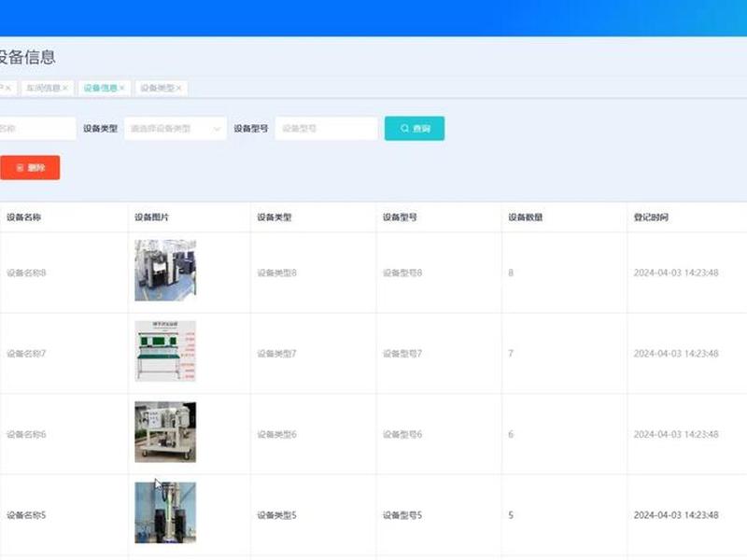Click the 设备名称 column header
Viewport: 747px width, 560px height.
(x=24, y=217)
